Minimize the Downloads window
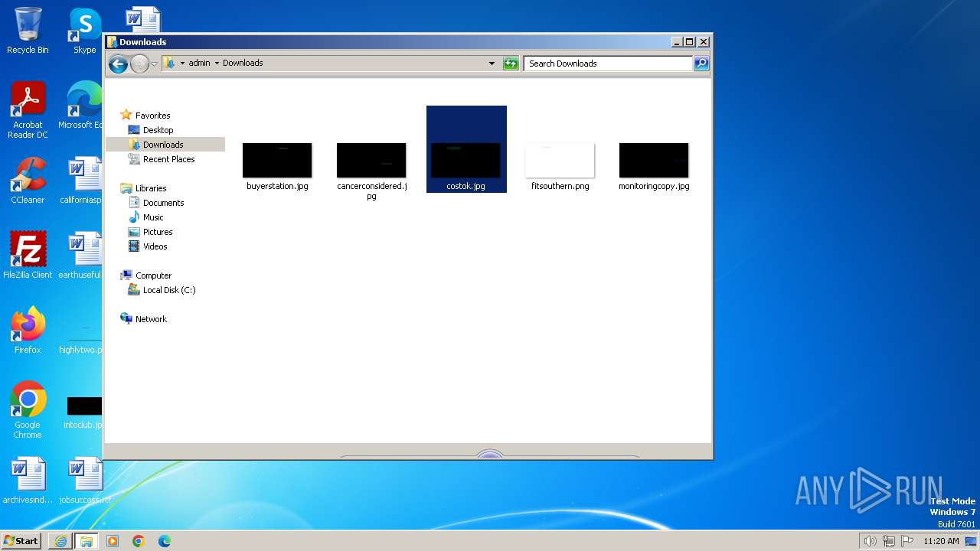The width and height of the screenshot is (980, 551). (x=677, y=42)
